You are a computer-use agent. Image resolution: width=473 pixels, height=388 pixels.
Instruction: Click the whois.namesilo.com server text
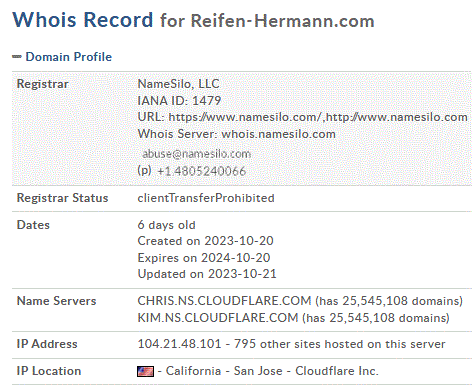coord(278,134)
